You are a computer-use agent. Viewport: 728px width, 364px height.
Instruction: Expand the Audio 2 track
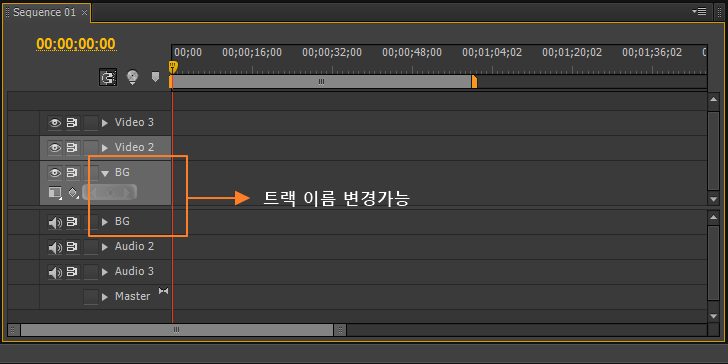point(105,247)
